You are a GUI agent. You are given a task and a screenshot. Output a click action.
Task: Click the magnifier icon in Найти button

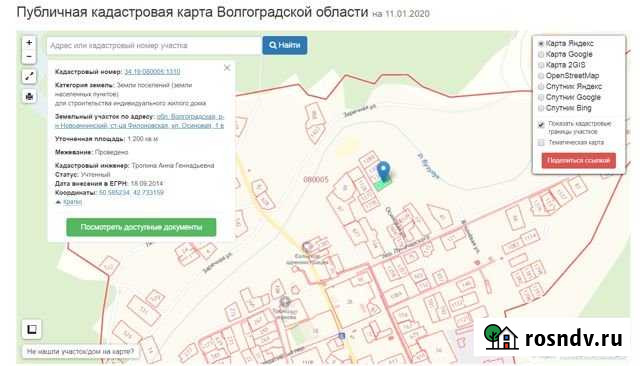pyautogui.click(x=273, y=45)
